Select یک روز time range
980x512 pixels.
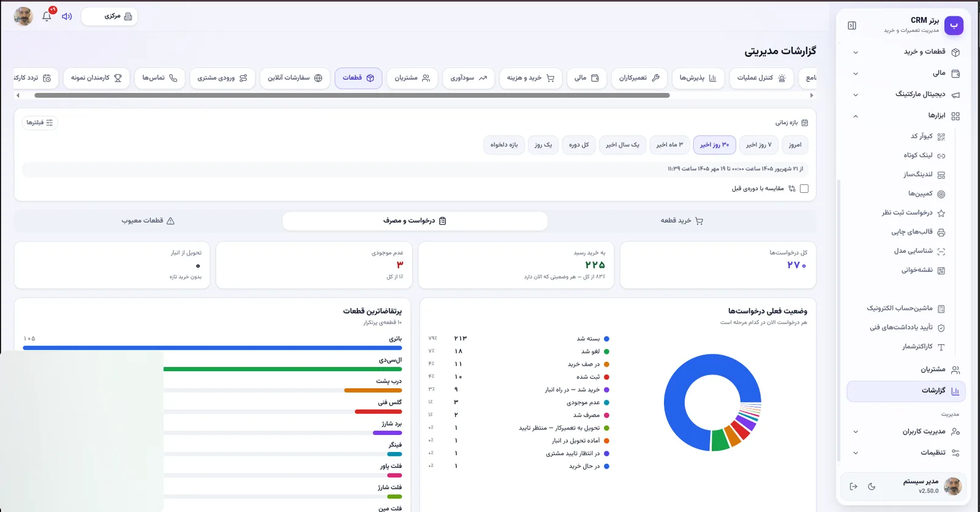pyautogui.click(x=543, y=145)
